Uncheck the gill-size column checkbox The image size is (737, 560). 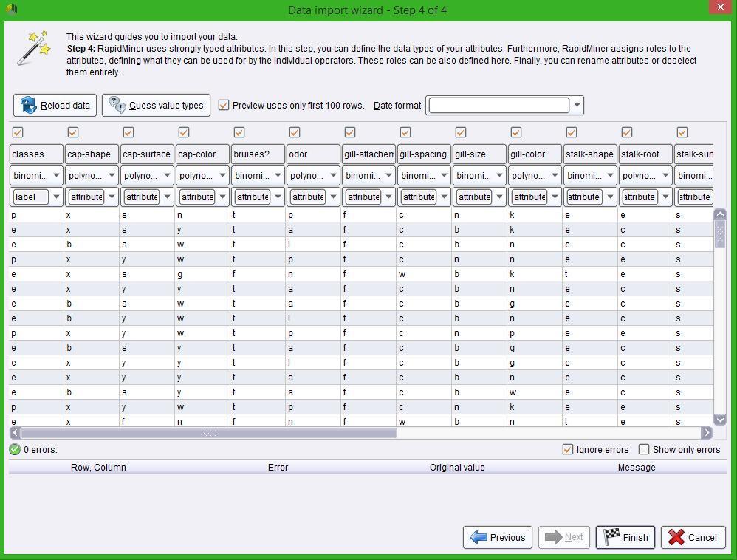[x=461, y=132]
